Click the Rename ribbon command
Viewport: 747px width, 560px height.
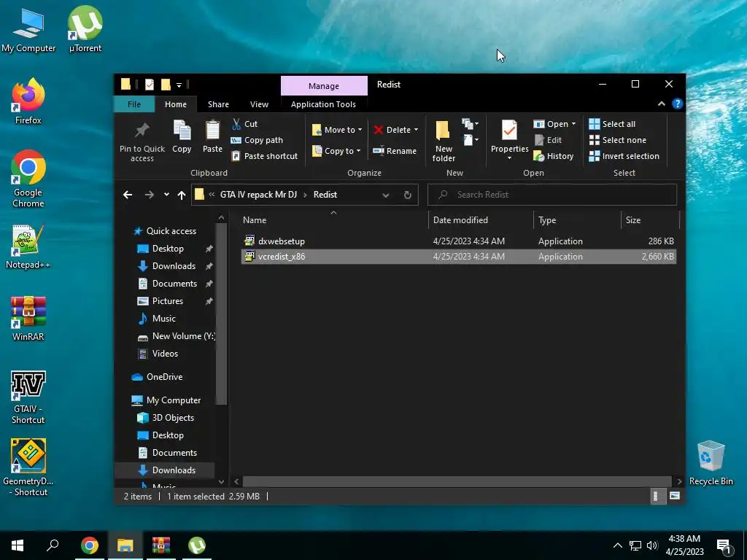tap(395, 151)
